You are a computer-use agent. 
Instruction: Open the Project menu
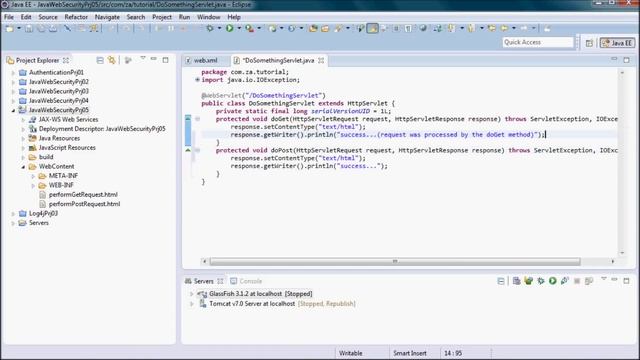point(162,17)
